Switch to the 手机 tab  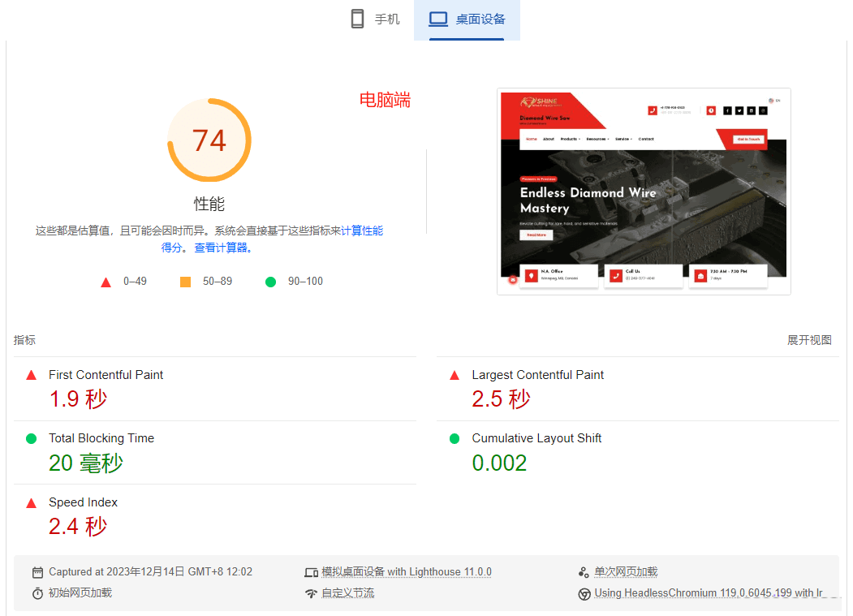click(x=375, y=19)
